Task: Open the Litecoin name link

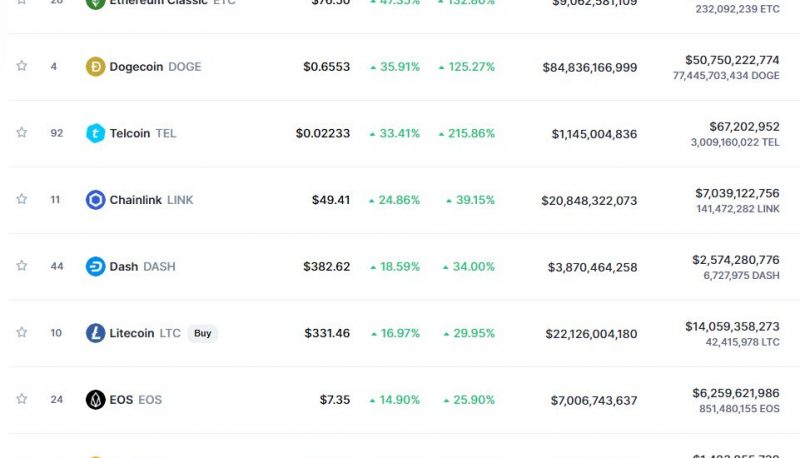Action: (x=132, y=333)
